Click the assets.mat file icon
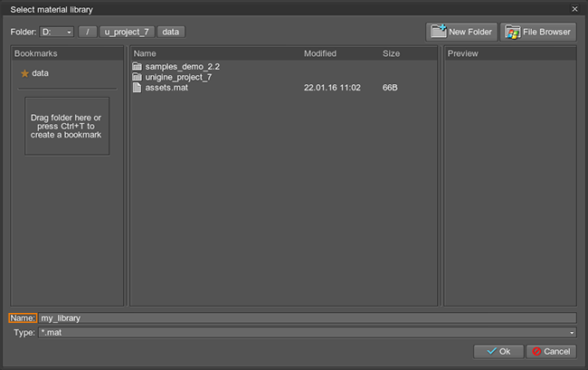The image size is (588, 370). pyautogui.click(x=138, y=88)
